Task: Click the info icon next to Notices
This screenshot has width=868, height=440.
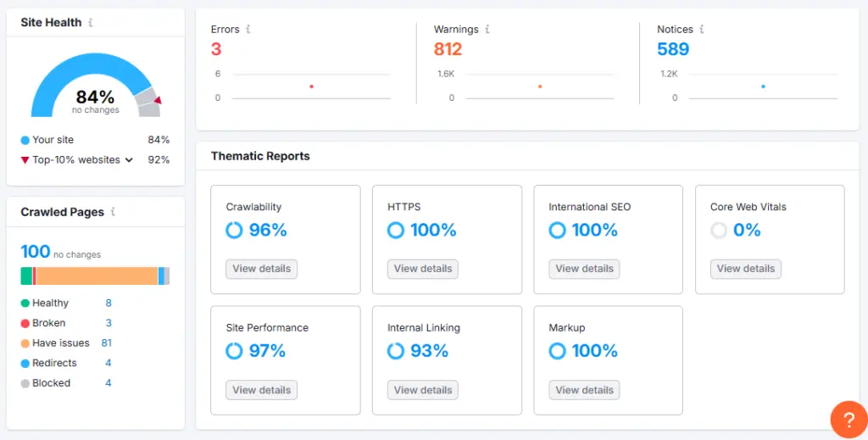Action: (x=702, y=29)
